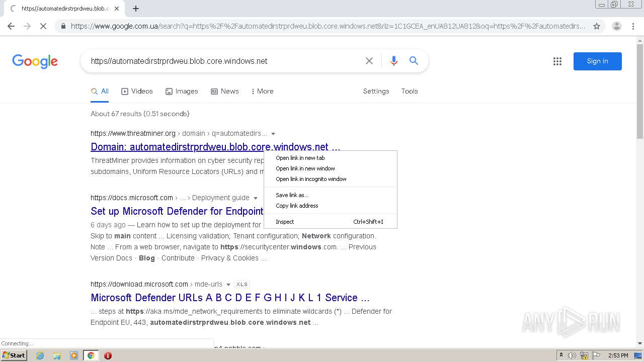Bookmark this page star icon
The height and width of the screenshot is (362, 644).
tap(597, 26)
